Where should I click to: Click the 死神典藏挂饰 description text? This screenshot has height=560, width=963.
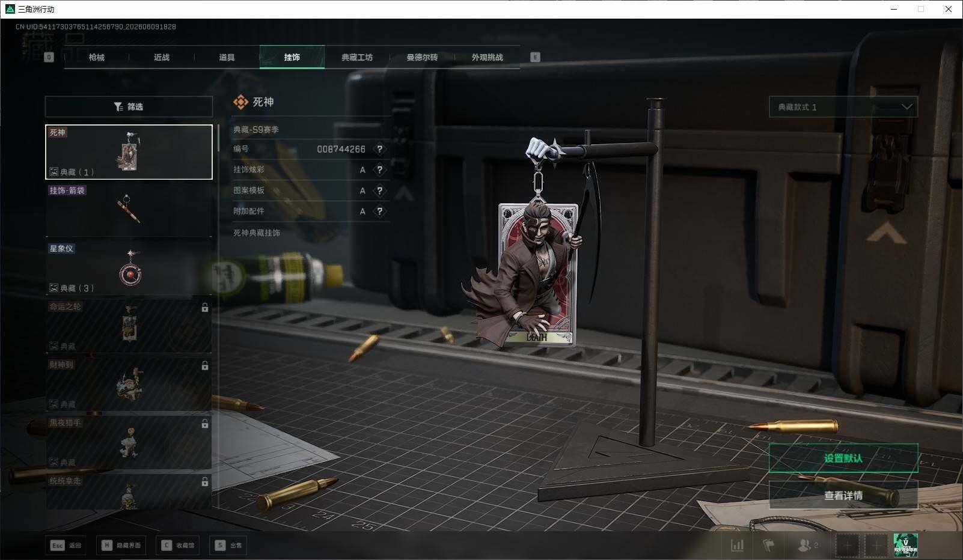(x=257, y=233)
